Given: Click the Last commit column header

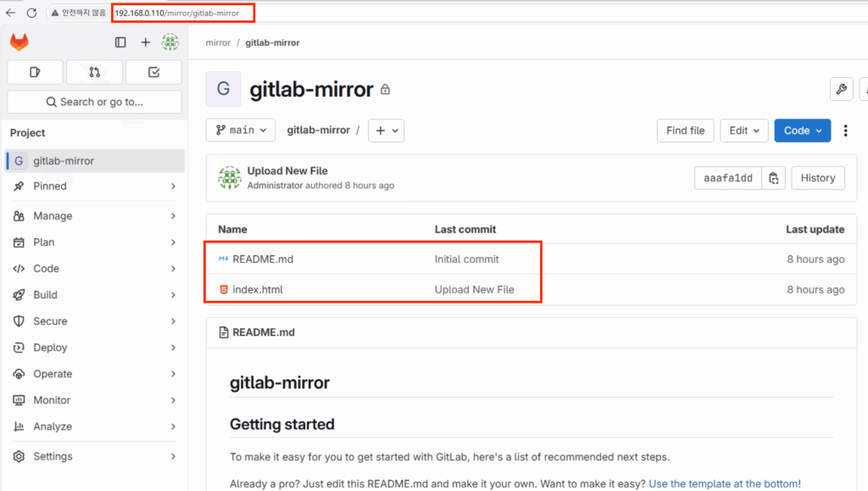Looking at the screenshot, I should (x=465, y=229).
